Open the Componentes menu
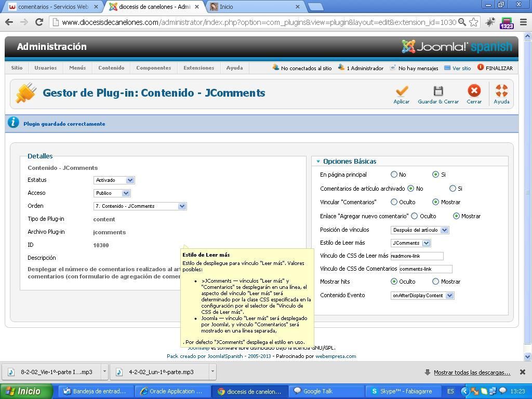The height and width of the screenshot is (399, 532). click(x=154, y=68)
